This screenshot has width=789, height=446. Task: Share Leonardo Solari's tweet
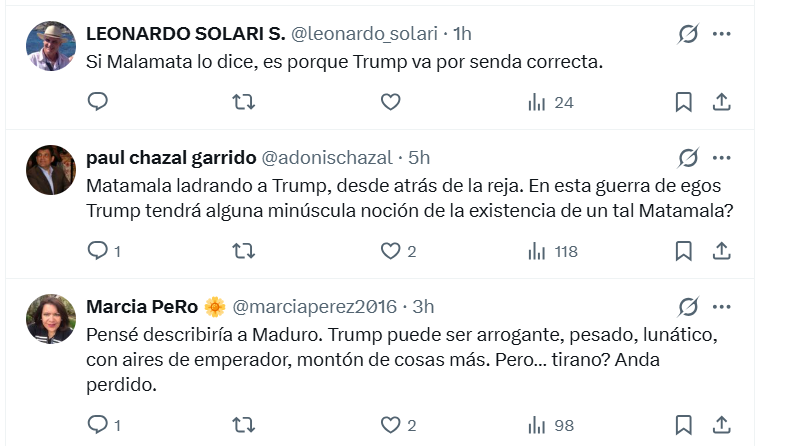point(721,102)
